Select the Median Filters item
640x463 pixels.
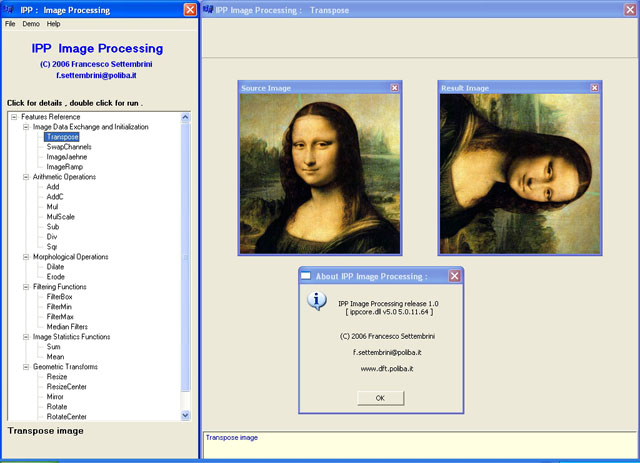tap(67, 327)
